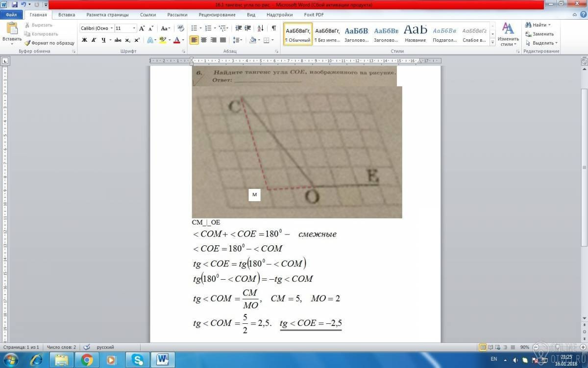Apply shading paint bucket fill
This screenshot has width=588, height=368.
coord(252,40)
